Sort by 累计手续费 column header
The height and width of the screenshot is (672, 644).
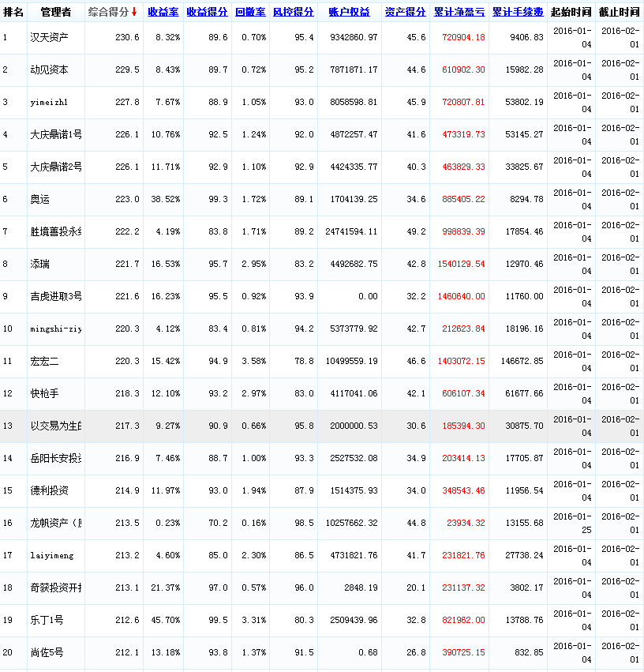(518, 12)
